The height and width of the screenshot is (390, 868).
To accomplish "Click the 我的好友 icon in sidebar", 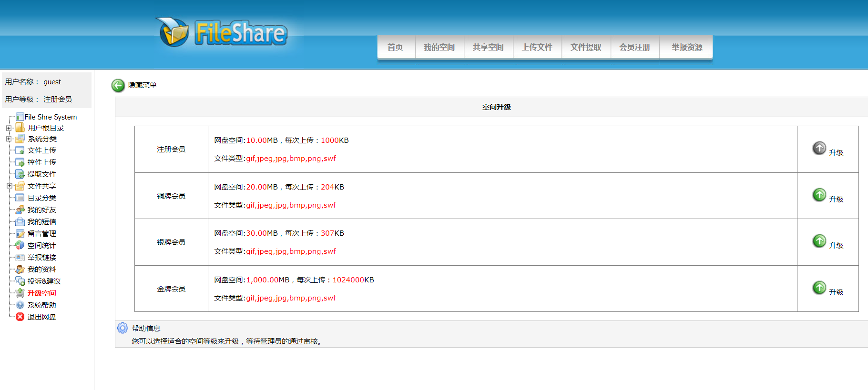I will [x=20, y=210].
